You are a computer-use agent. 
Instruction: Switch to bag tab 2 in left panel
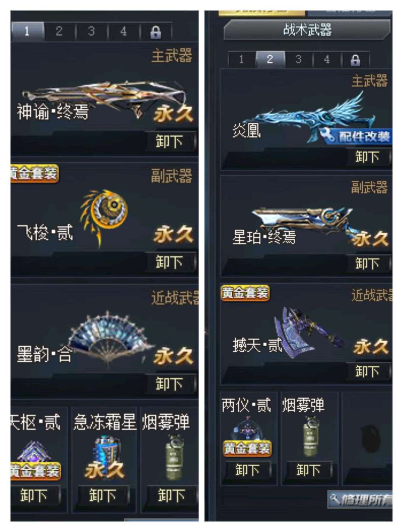pos(59,31)
